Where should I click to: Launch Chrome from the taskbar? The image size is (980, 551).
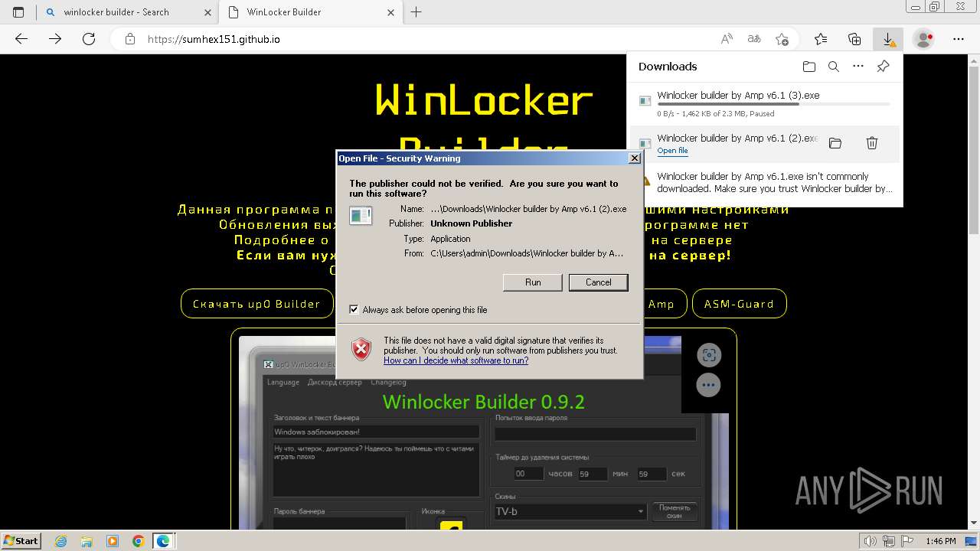(x=138, y=541)
